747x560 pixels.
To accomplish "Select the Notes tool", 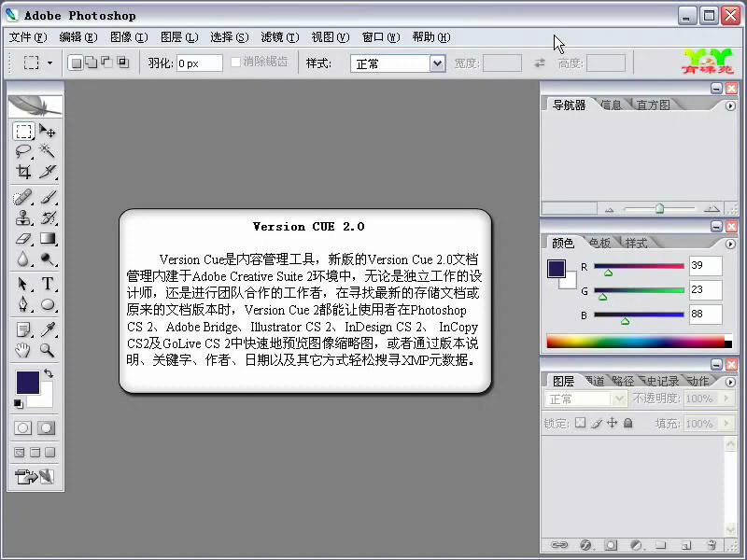I will [x=23, y=329].
